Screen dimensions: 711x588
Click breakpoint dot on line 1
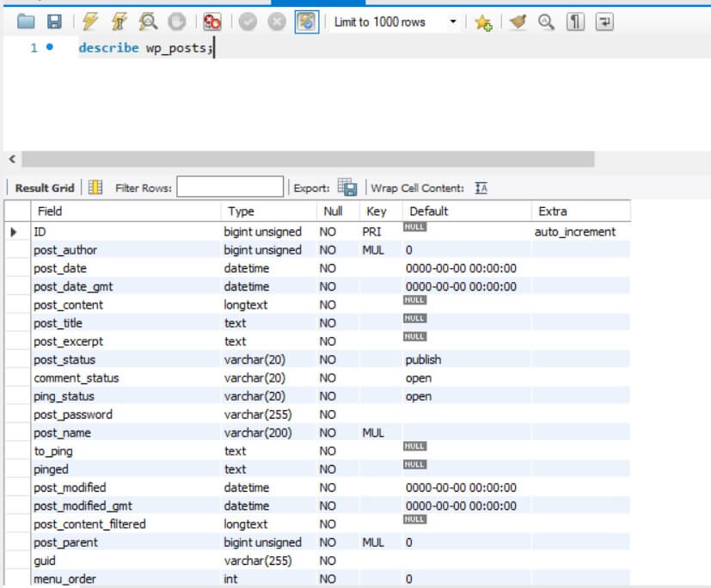click(50, 46)
